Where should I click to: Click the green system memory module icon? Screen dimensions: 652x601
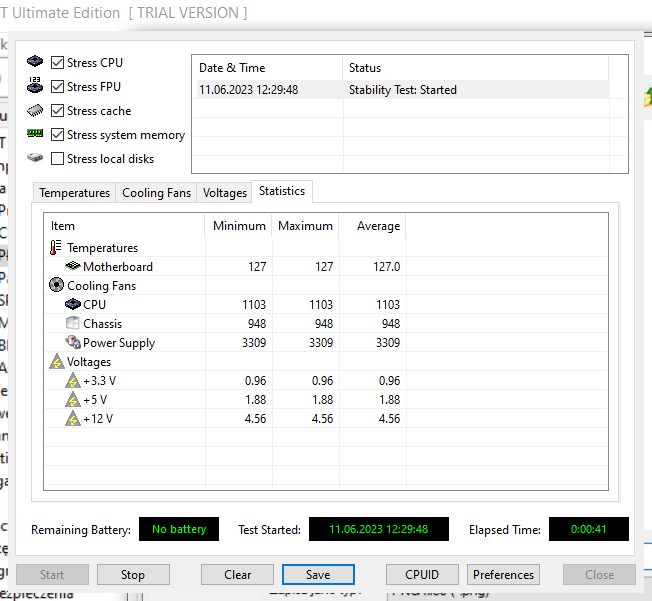35,133
